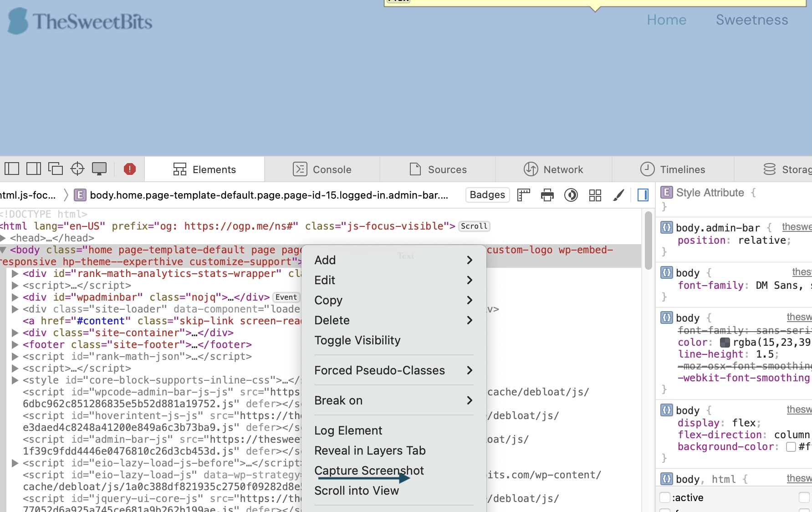Image resolution: width=812 pixels, height=512 pixels.
Task: Detach Web Inspector into separate window
Action: 56,169
